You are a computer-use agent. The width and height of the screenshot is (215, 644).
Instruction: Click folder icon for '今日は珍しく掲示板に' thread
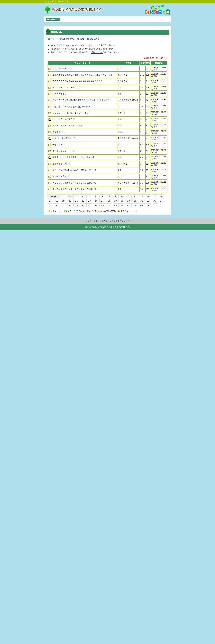coord(50,183)
